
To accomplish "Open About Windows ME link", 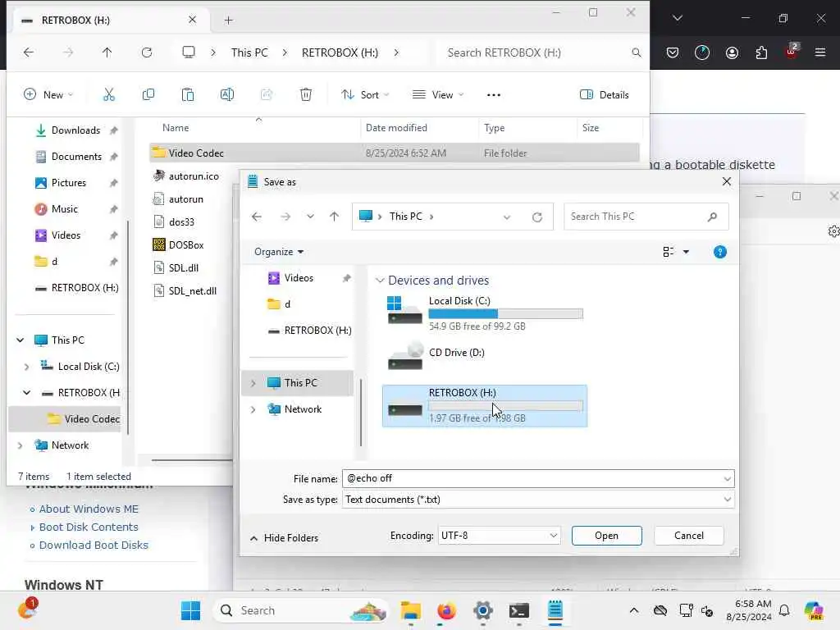I will point(89,509).
